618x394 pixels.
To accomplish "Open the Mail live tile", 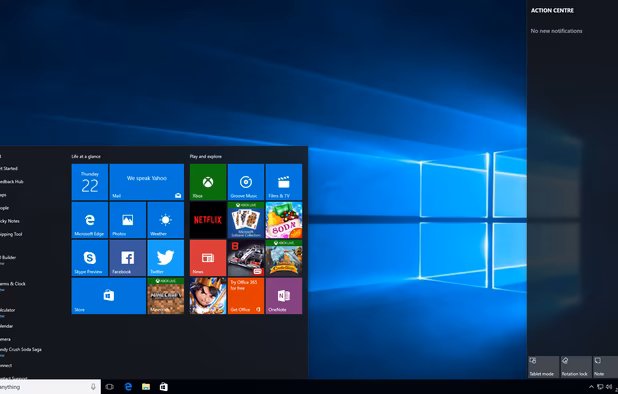I will point(147,182).
